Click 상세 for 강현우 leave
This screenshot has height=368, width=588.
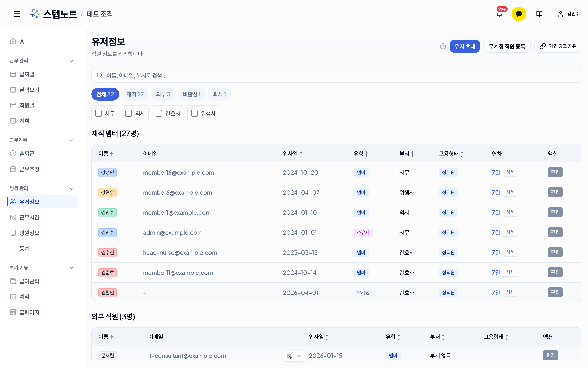(x=510, y=192)
